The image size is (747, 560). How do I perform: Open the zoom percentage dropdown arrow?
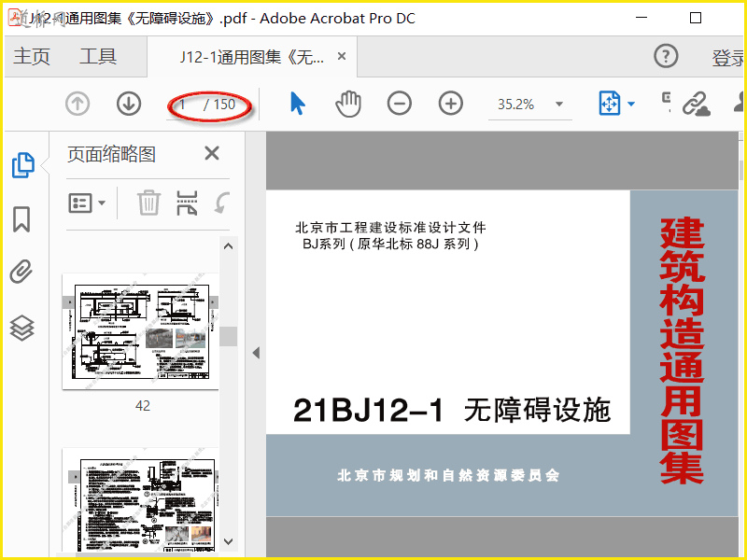pyautogui.click(x=559, y=104)
